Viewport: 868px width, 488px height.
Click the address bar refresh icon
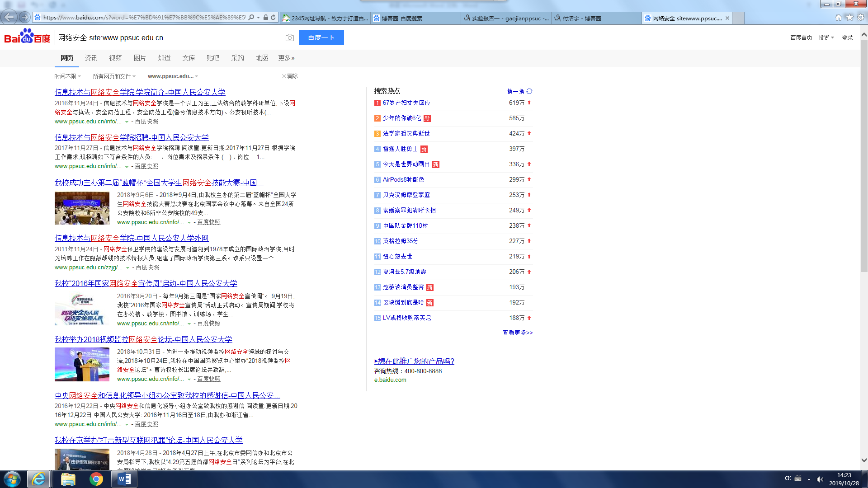273,18
